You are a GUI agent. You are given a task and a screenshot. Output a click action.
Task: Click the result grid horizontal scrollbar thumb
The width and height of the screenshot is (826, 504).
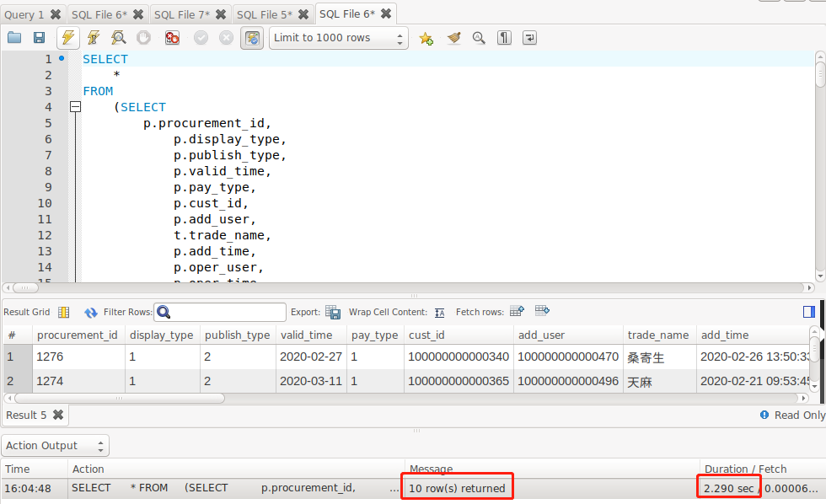click(x=120, y=398)
